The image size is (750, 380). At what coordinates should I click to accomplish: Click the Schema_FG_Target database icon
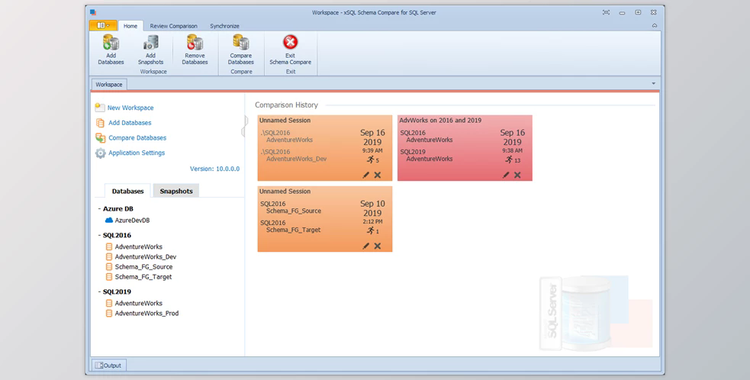click(x=109, y=277)
